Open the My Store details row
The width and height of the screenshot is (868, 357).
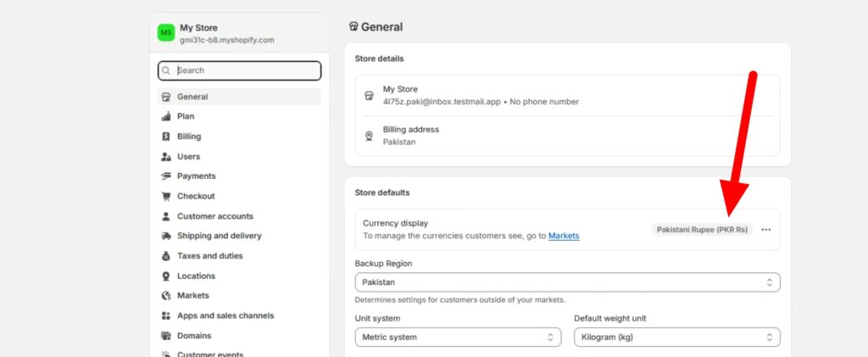(x=567, y=95)
